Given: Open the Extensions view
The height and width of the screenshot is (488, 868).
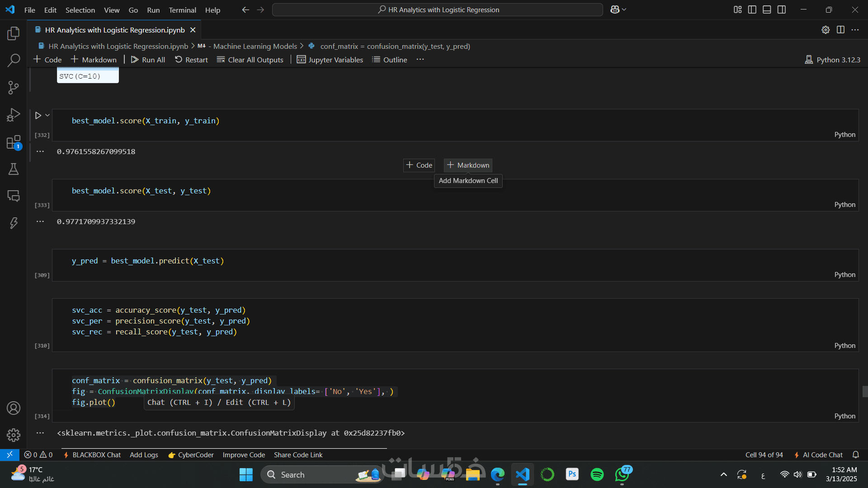Looking at the screenshot, I should pos(14,142).
